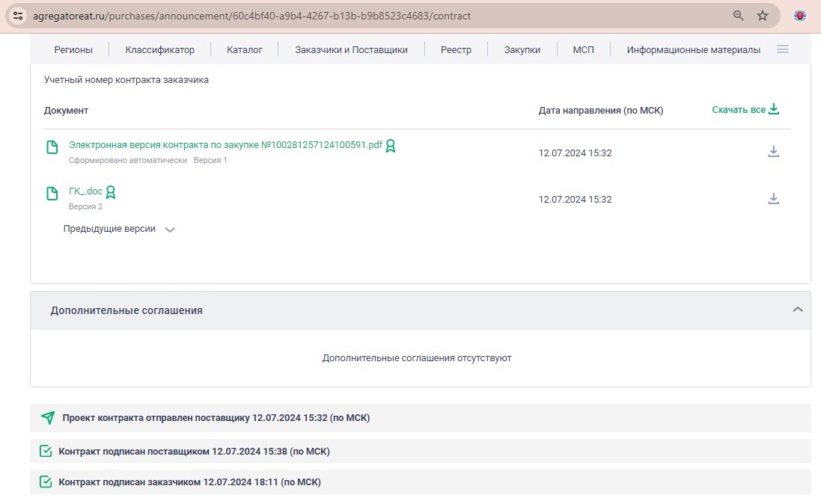Go to Заказчики и Поставщики section
The width and height of the screenshot is (821, 504).
click(351, 50)
